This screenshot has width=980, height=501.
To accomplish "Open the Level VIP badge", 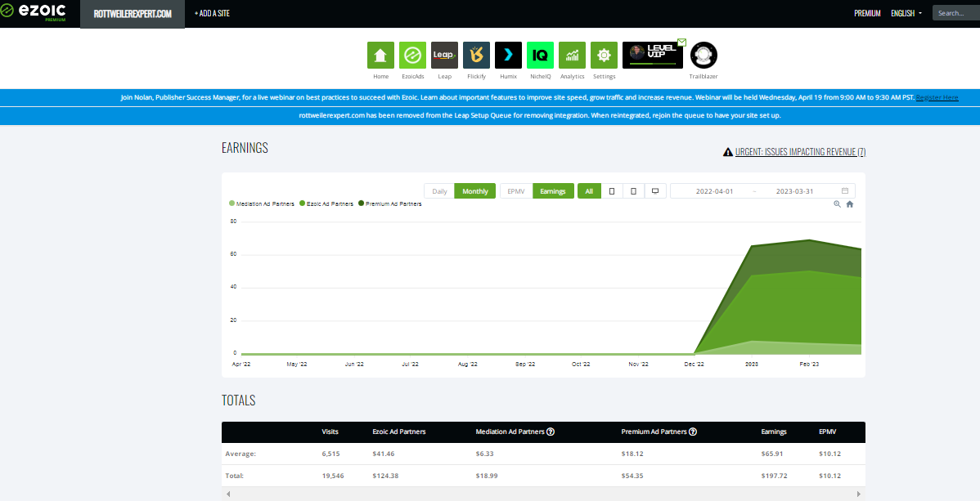I will pyautogui.click(x=653, y=55).
